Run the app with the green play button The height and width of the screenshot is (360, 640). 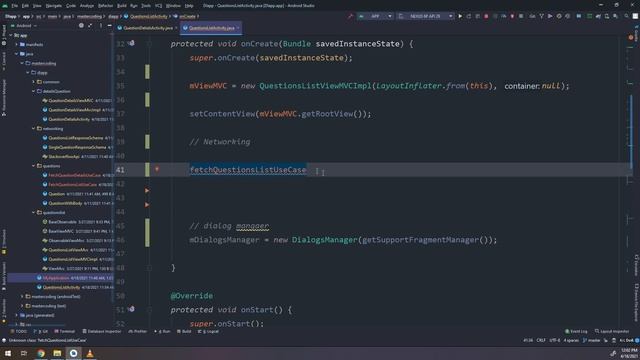tap(460, 16)
